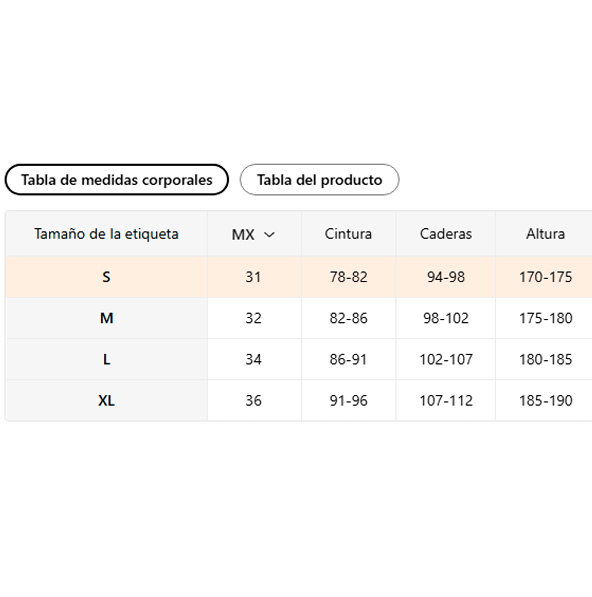Click the chevron arrow next to MX
Image resolution: width=592 pixels, height=597 pixels.
tap(269, 235)
